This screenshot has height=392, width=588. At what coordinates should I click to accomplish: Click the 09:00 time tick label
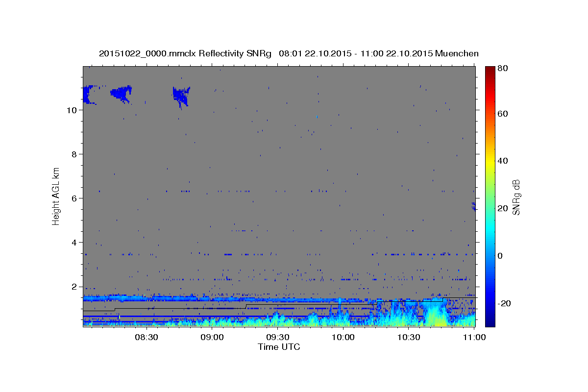(x=212, y=338)
